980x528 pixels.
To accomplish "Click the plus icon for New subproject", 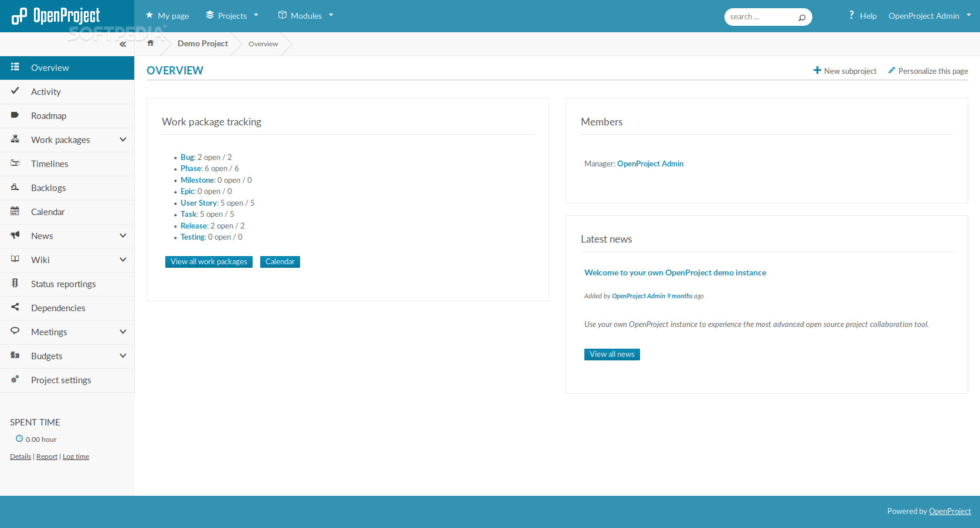I will (817, 70).
